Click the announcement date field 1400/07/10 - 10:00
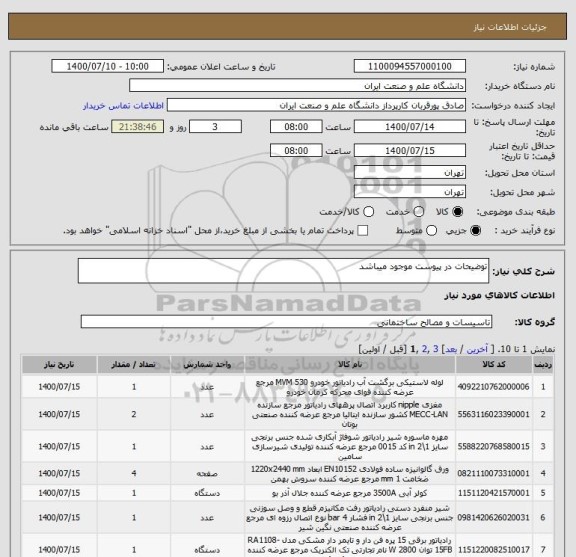 coord(108,67)
